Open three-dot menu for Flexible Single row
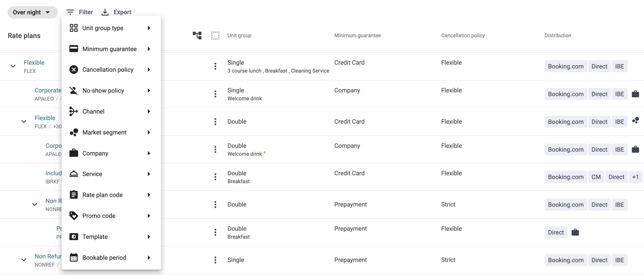This screenshot has height=275, width=644. point(215,66)
